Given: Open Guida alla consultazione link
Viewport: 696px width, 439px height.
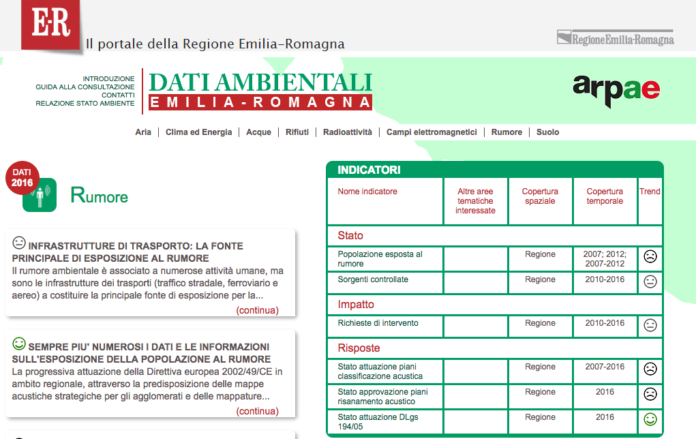Looking at the screenshot, I should tap(85, 87).
